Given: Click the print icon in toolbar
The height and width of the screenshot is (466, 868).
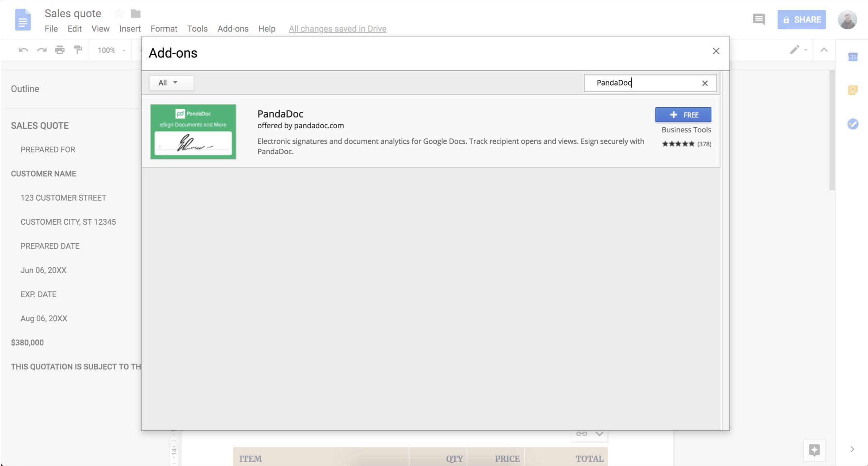Looking at the screenshot, I should (x=60, y=50).
